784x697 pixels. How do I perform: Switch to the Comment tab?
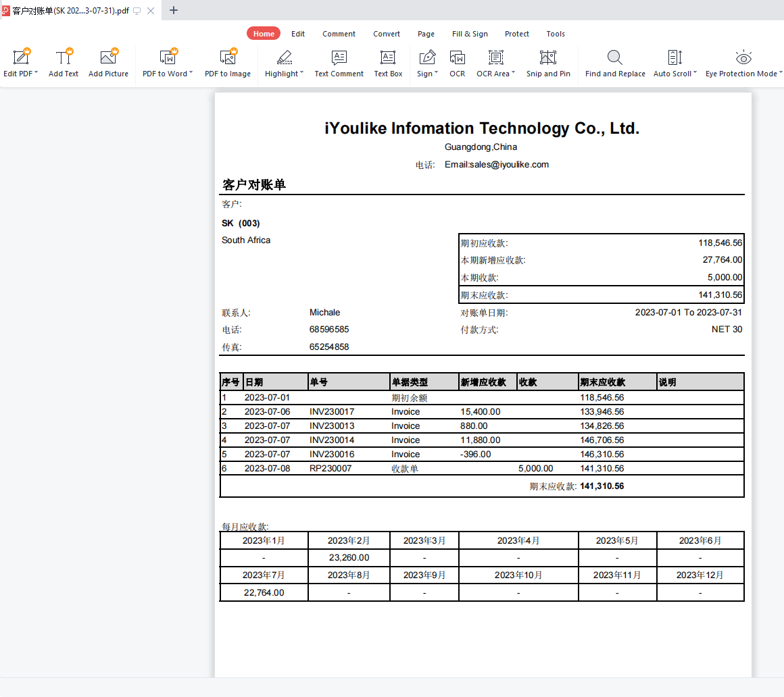[339, 34]
